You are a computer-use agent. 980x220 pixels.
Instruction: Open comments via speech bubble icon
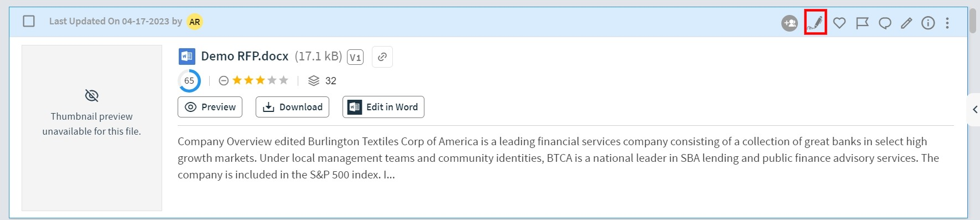885,23
